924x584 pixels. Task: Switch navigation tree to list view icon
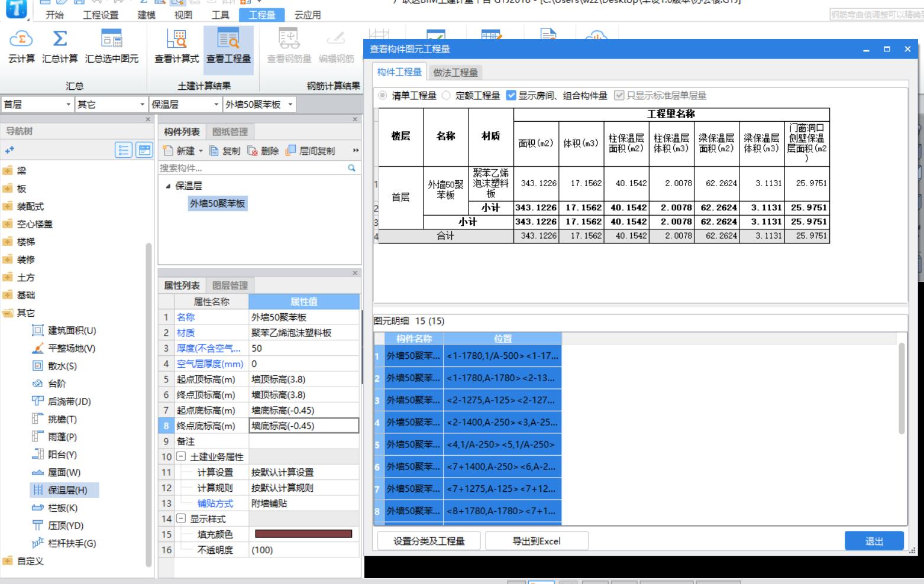tap(123, 150)
